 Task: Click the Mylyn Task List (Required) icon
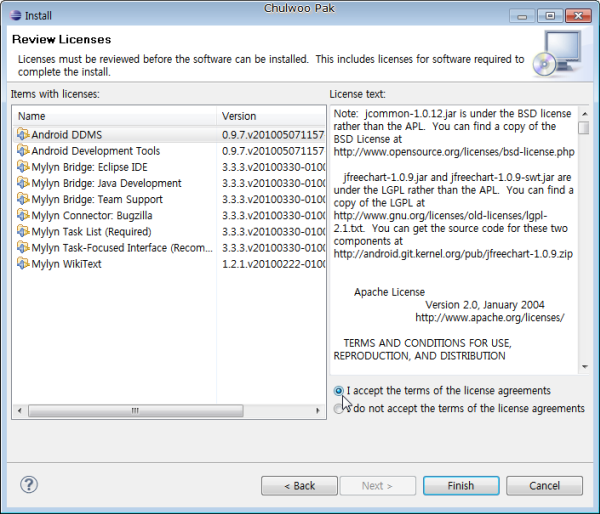click(x=23, y=232)
